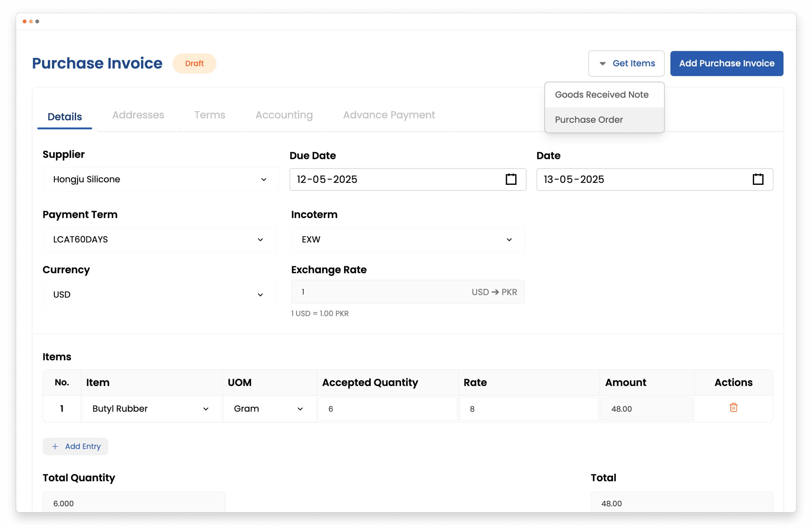Expand the Incoterm dropdown showing EXW
The height and width of the screenshot is (531, 812).
pyautogui.click(x=509, y=239)
